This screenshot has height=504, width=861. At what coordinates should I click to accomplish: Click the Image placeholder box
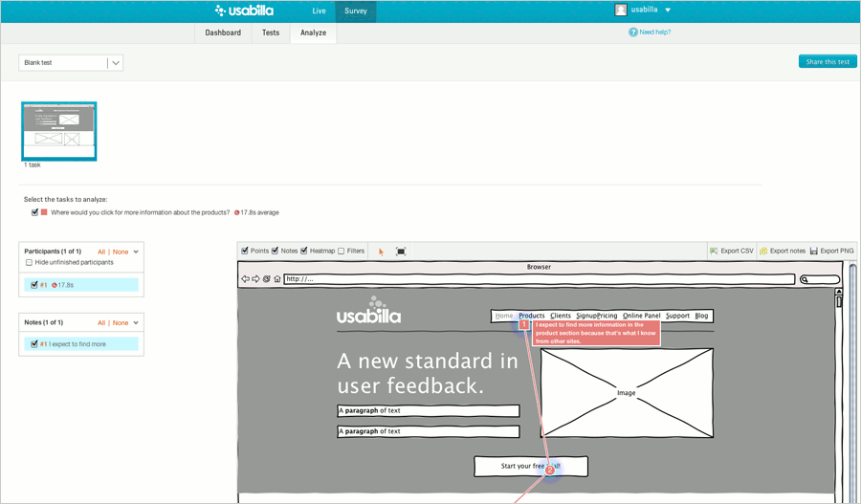pos(627,393)
